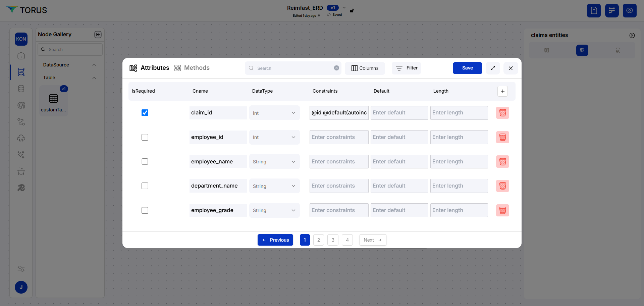Collapse the DataSource section
The image size is (644, 306).
pos(94,65)
